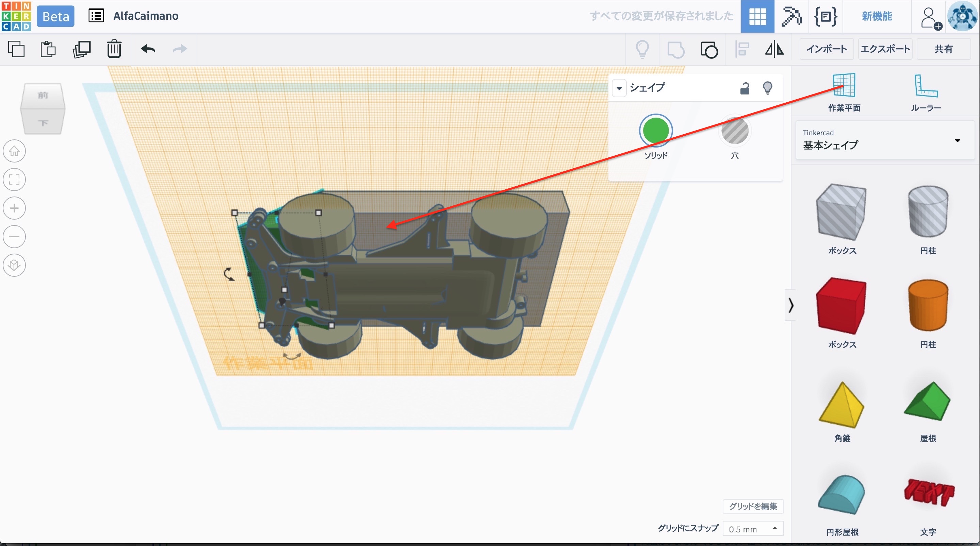Viewport: 980px width, 546px height.
Task: Click the Home view icon
Action: coord(14,151)
